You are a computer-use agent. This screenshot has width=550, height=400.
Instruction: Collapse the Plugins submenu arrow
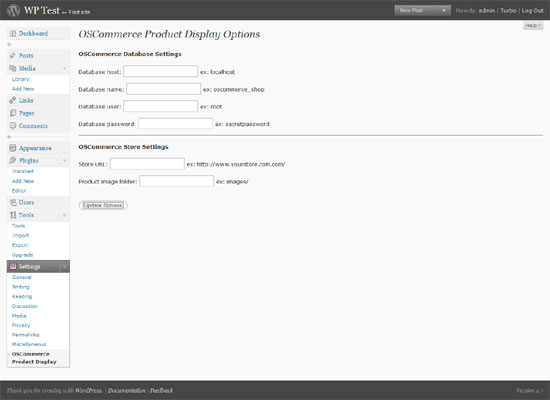click(x=65, y=161)
